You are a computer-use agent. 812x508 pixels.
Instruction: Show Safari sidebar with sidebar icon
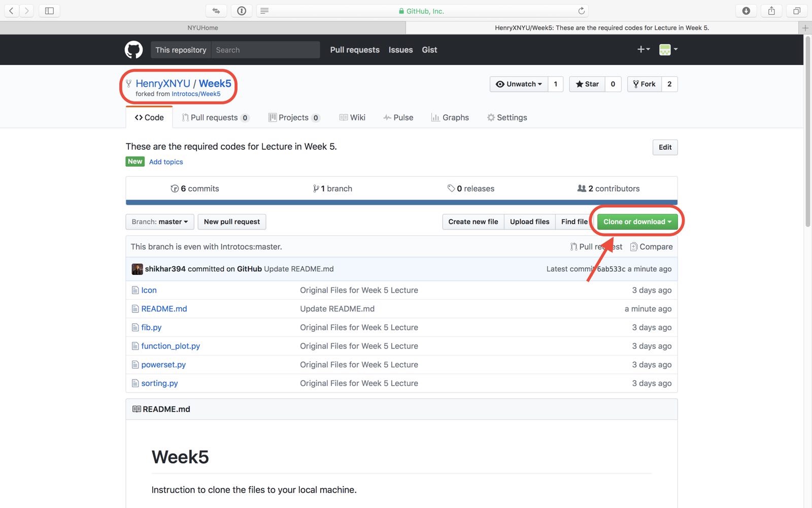(49, 11)
